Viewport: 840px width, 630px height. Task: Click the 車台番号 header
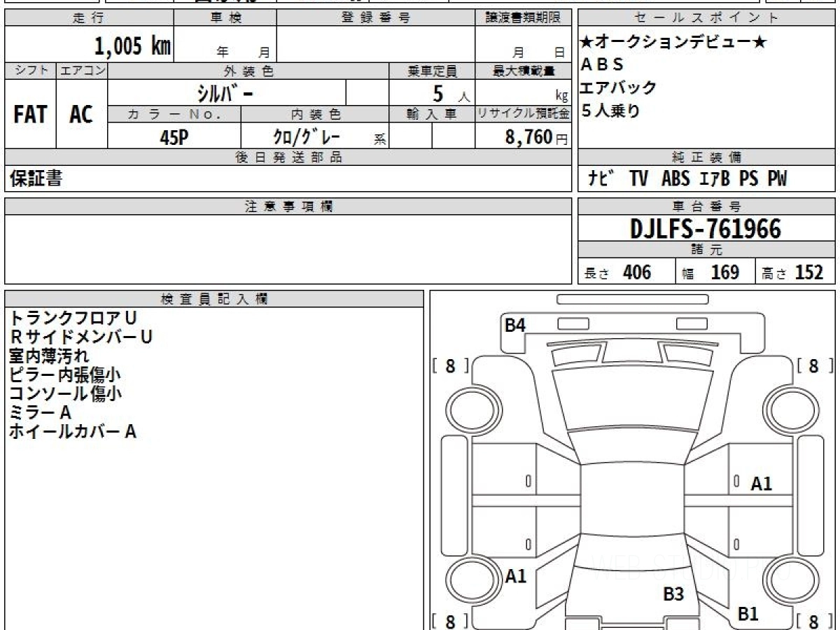pyautogui.click(x=706, y=206)
